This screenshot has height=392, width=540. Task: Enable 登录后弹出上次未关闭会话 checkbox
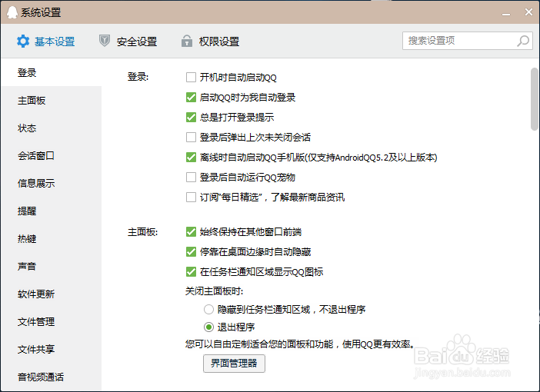click(x=191, y=137)
